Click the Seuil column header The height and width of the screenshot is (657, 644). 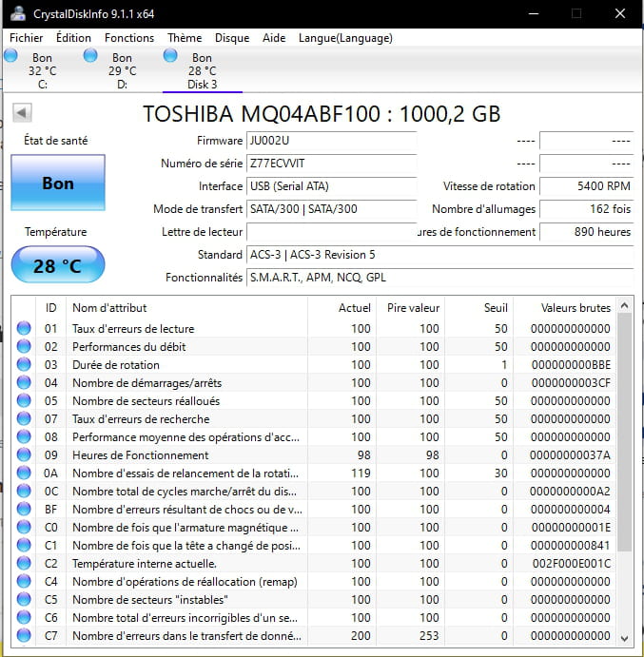click(478, 308)
